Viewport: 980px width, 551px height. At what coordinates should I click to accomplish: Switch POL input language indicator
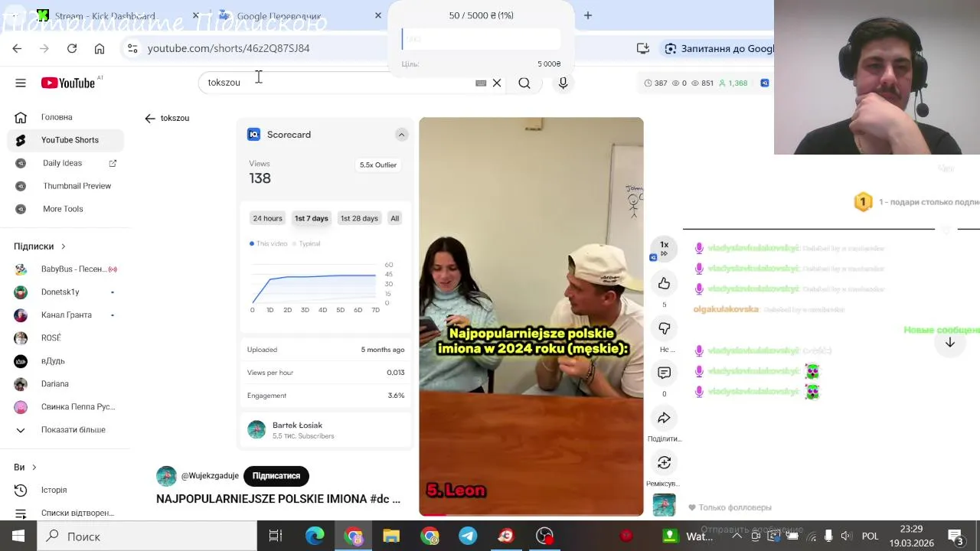(870, 536)
